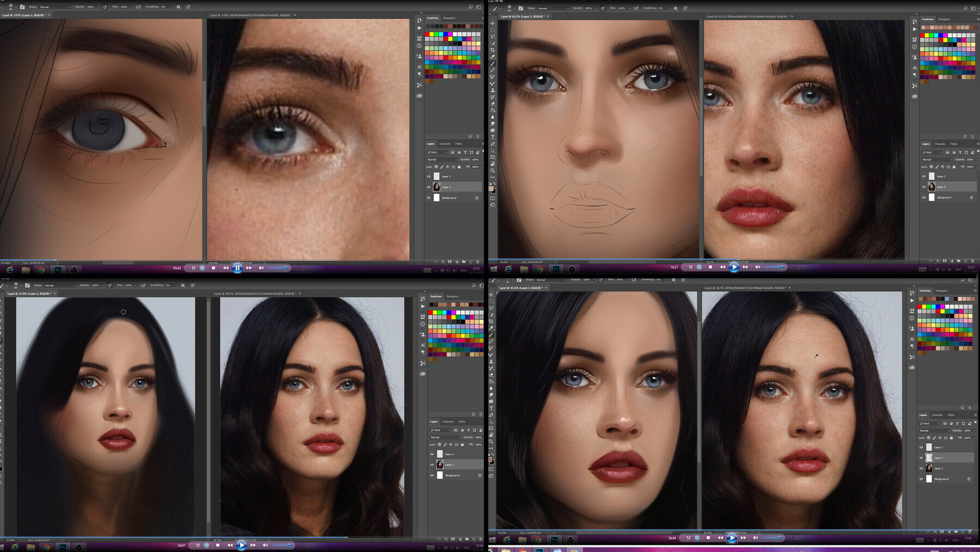
Task: Open Photoshop from top-right Windows taskbar
Action: pyautogui.click(x=556, y=269)
